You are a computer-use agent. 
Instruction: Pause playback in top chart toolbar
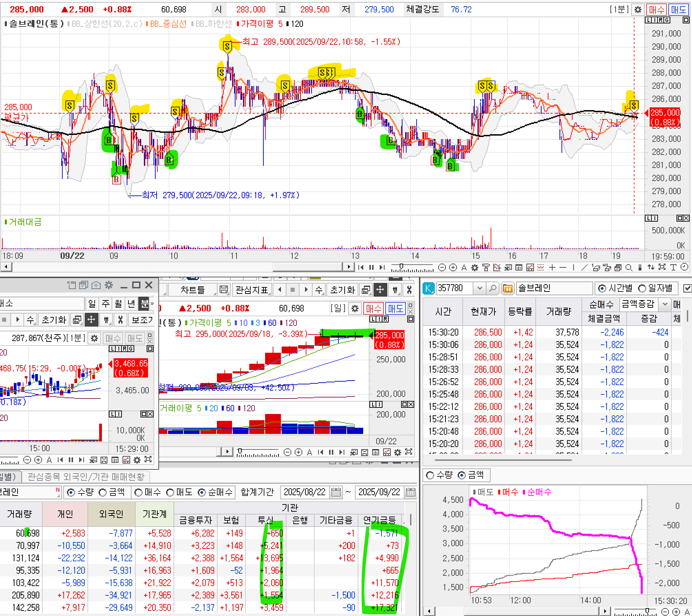[371, 267]
